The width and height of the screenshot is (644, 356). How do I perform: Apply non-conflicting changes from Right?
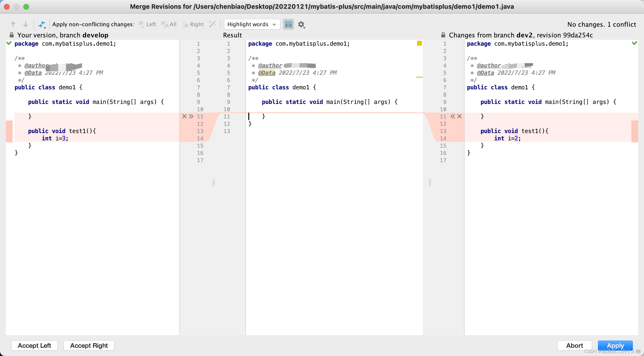[x=193, y=24]
